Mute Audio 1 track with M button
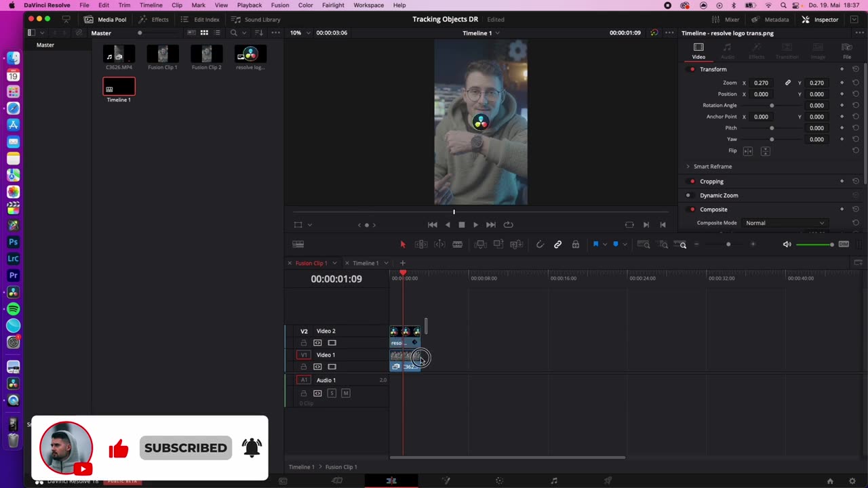 (x=346, y=393)
